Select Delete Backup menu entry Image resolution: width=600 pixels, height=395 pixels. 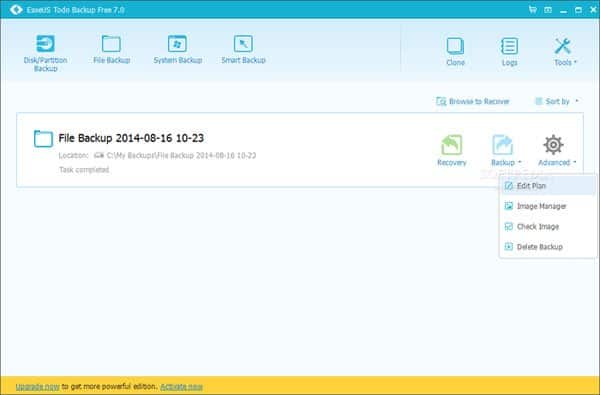548,247
